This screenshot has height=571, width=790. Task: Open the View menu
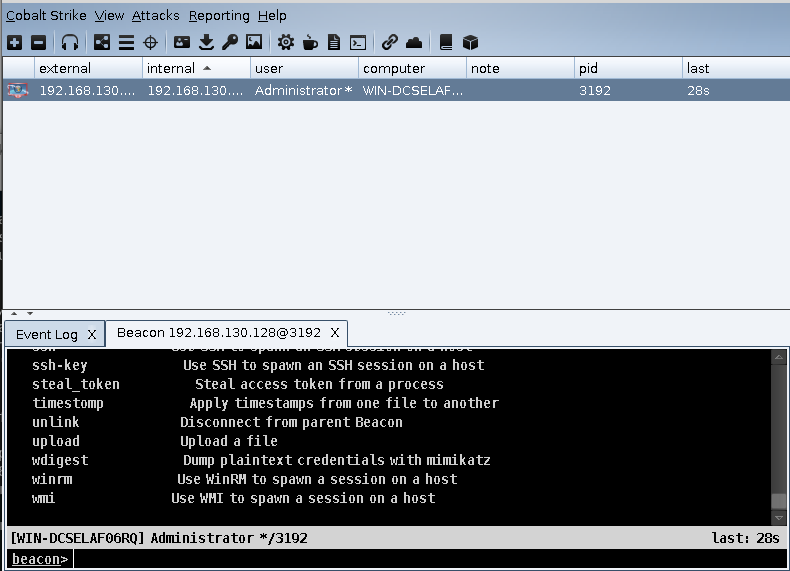point(109,16)
